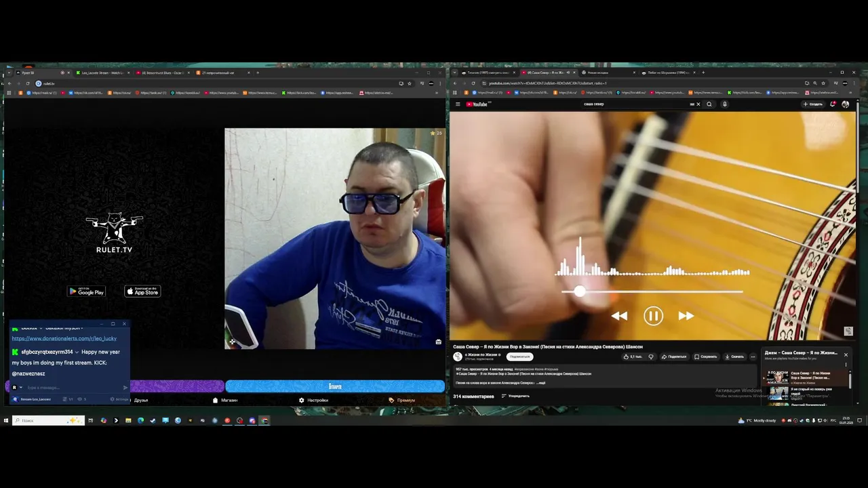Play first playlist item Саша Север thumbnail

[778, 377]
